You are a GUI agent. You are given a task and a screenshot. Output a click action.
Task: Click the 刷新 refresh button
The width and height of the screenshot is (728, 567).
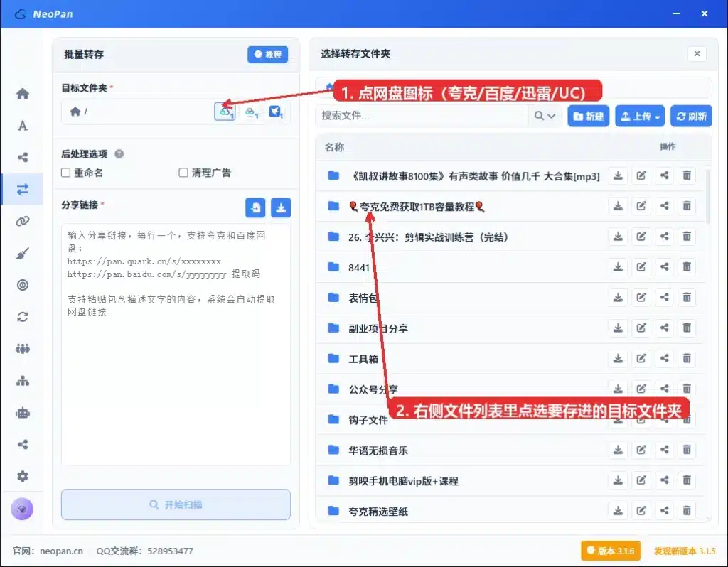691,116
